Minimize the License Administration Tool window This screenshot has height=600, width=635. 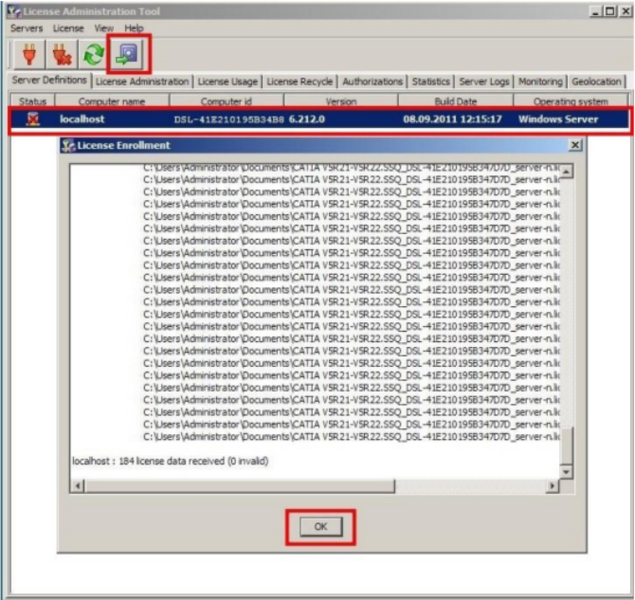[x=595, y=11]
